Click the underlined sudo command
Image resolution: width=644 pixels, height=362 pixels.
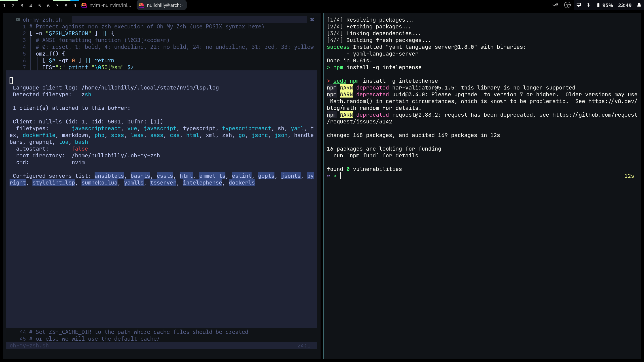340,81
